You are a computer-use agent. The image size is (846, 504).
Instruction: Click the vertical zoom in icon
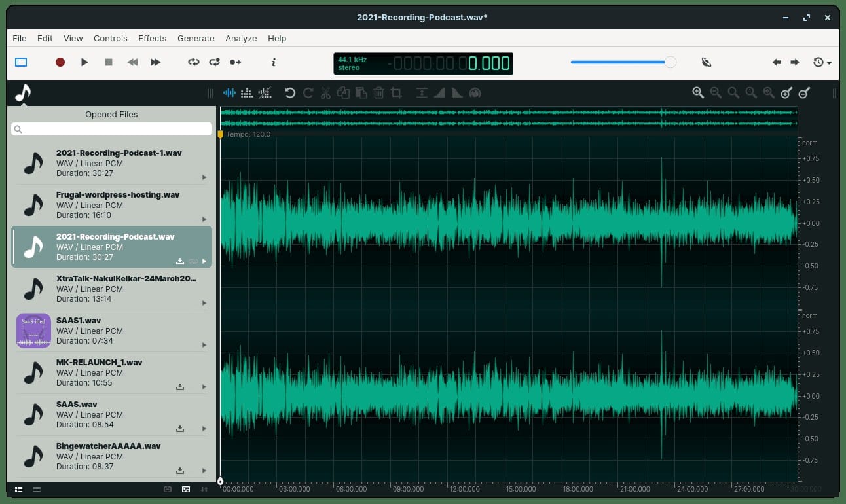point(786,93)
